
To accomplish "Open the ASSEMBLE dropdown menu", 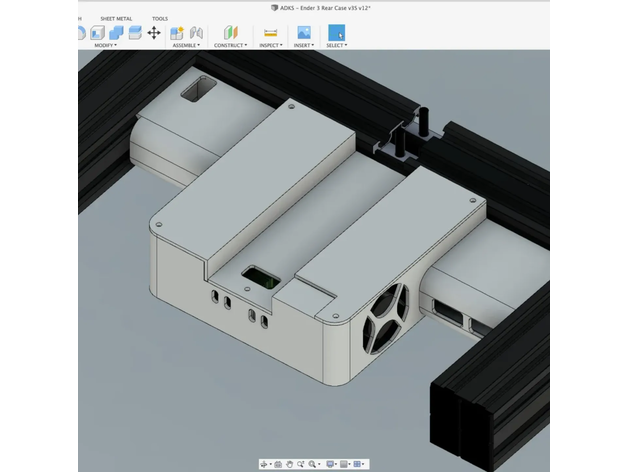I will click(x=186, y=45).
